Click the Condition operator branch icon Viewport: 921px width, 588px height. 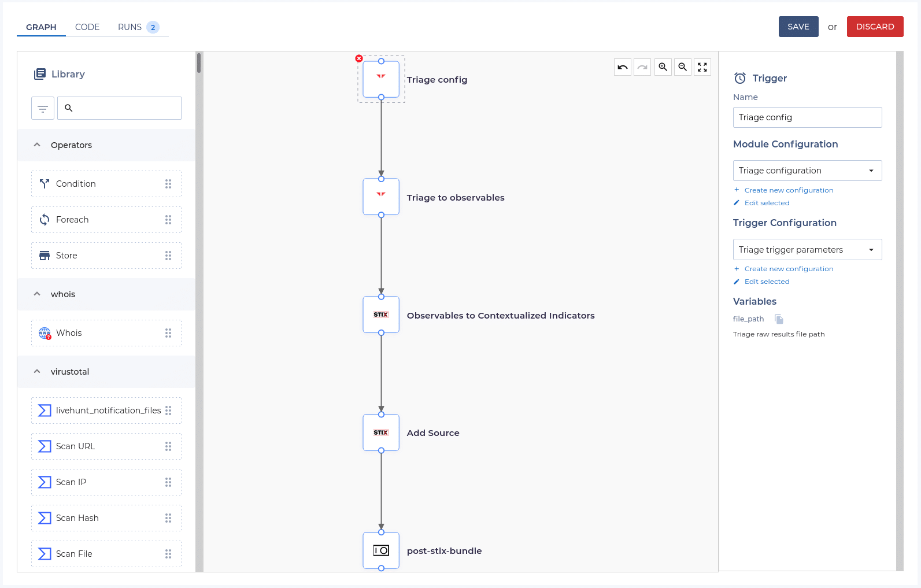coord(45,184)
